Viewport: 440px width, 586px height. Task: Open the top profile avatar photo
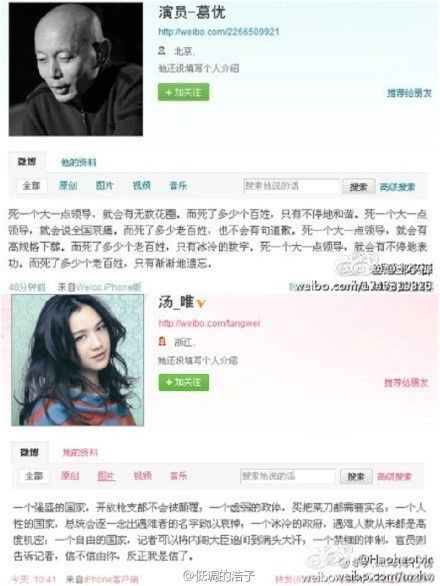point(76,69)
